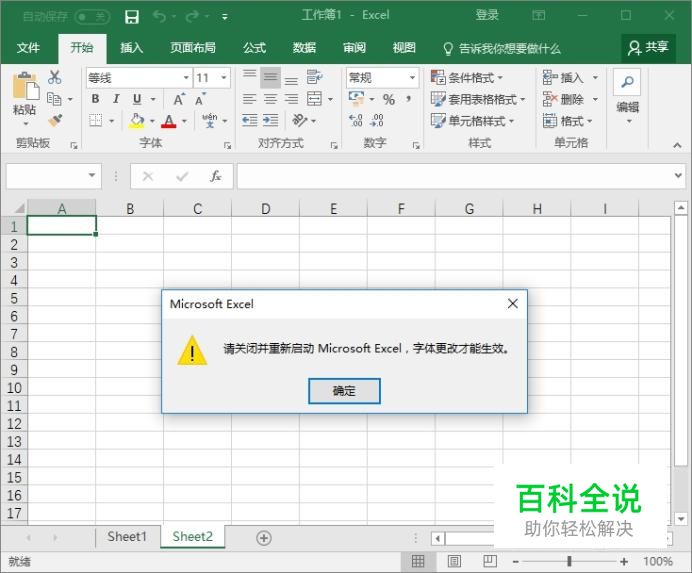Toggle the 自动保存 autosave switch
The height and width of the screenshot is (573, 692).
click(92, 17)
